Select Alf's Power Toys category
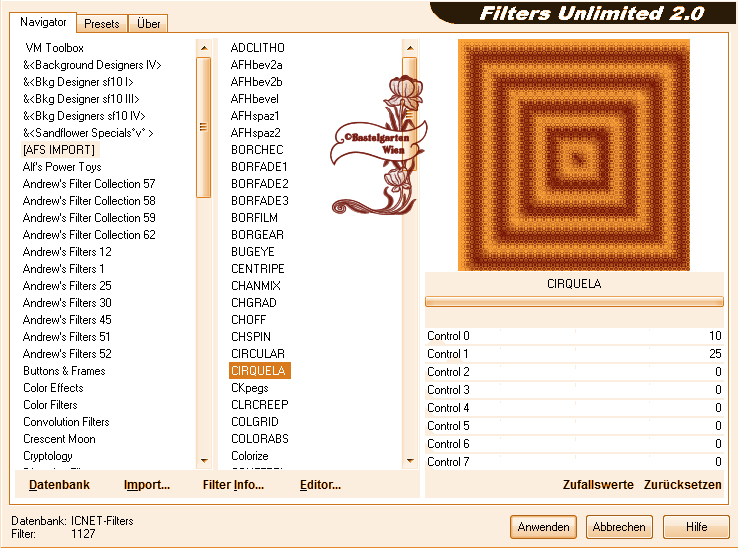The height and width of the screenshot is (548, 738). tap(62, 167)
